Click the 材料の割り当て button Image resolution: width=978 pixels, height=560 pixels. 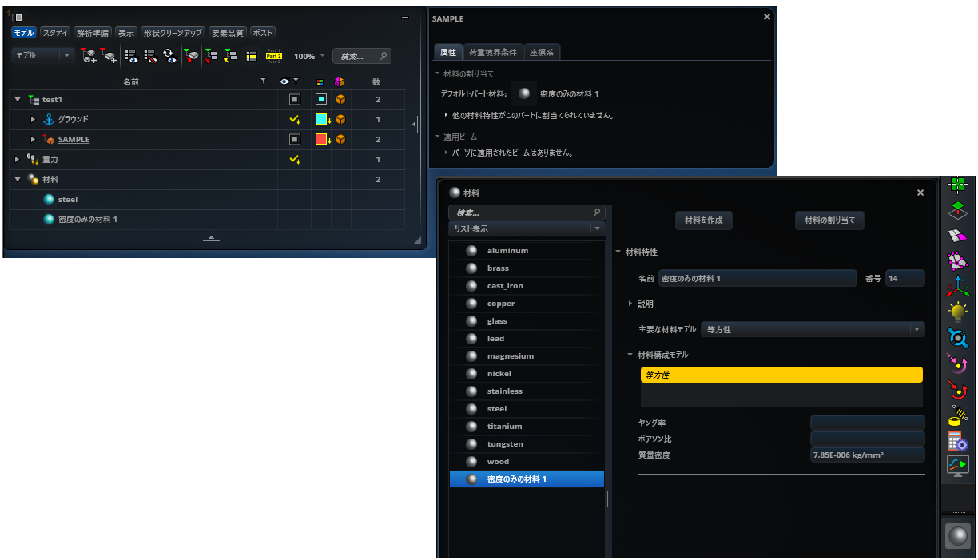tap(829, 220)
